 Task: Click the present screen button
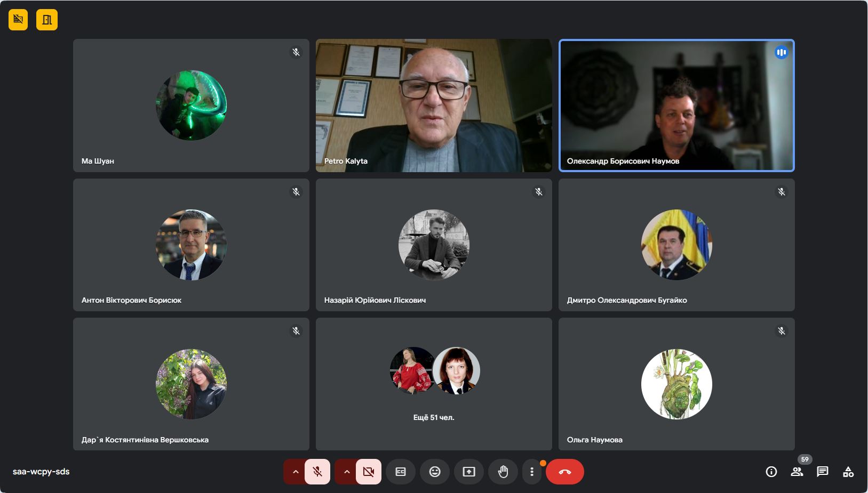(x=469, y=472)
